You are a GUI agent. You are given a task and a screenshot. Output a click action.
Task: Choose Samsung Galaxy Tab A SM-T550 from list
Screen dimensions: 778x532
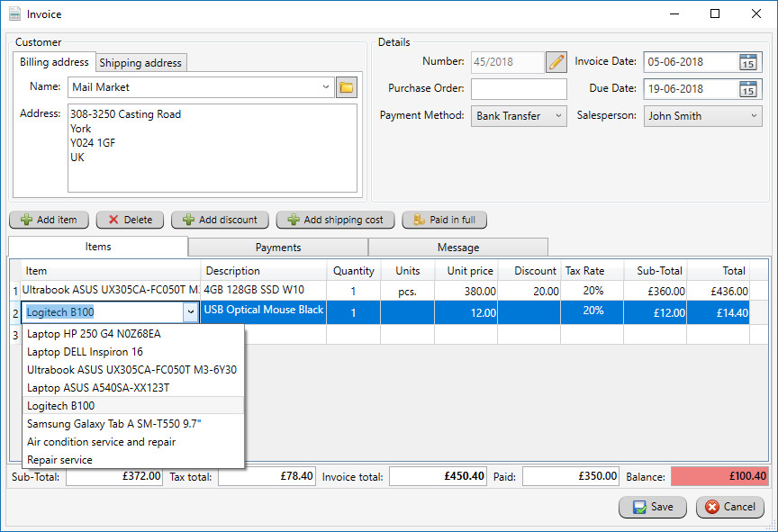[133, 424]
